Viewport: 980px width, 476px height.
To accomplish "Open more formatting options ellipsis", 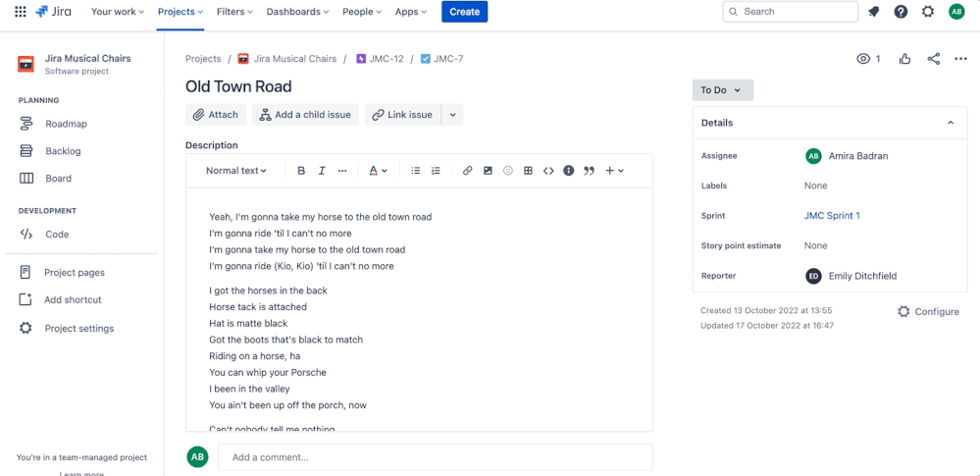I will click(342, 170).
